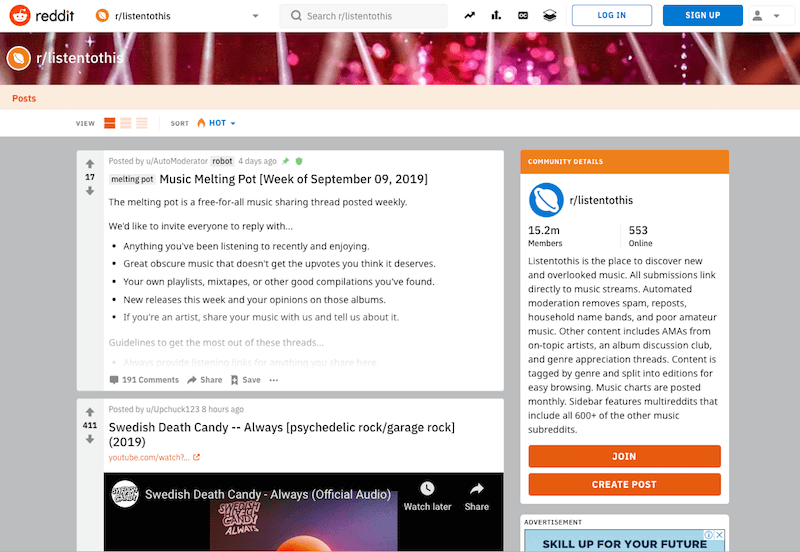Click the community planet logo in sidebar
Viewport: 800px width, 552px height.
pos(546,200)
